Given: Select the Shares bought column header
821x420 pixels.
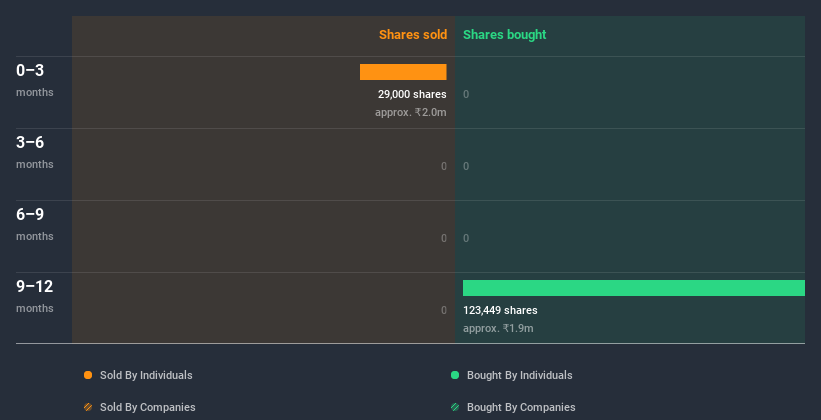Looking at the screenshot, I should [x=504, y=35].
